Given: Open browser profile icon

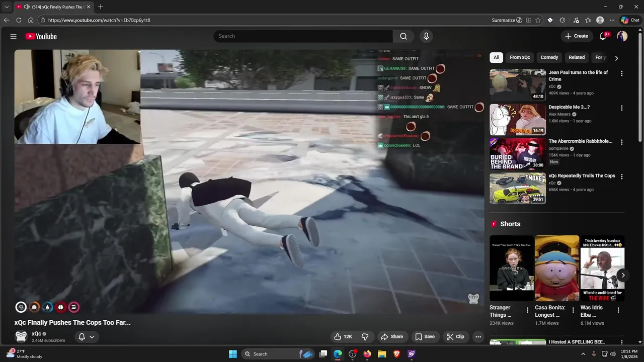Looking at the screenshot, I should point(600,20).
